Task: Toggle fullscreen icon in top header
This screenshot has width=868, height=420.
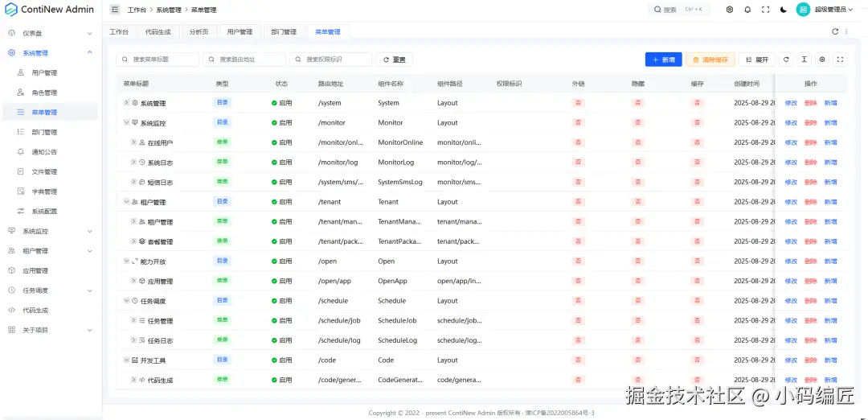Action: [766, 10]
